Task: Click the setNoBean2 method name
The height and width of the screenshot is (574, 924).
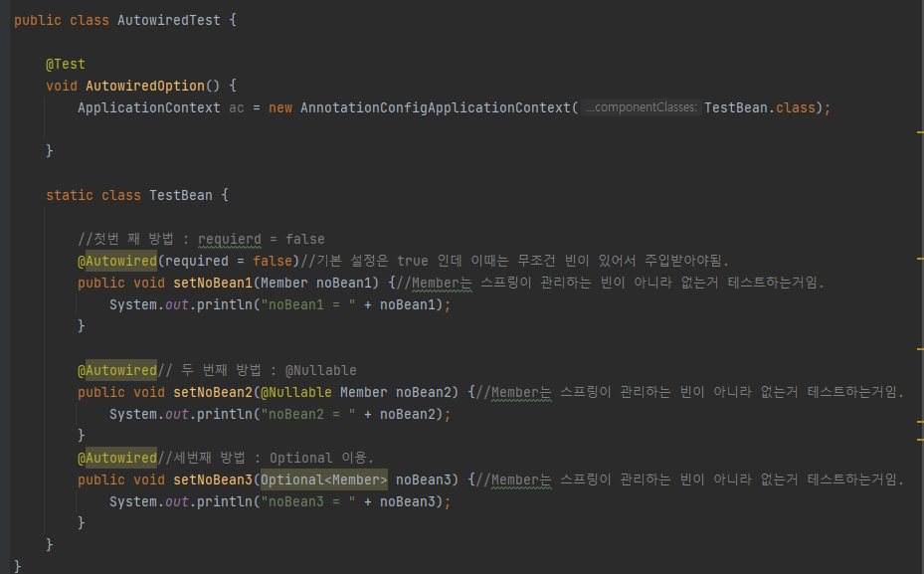Action: tap(213, 393)
